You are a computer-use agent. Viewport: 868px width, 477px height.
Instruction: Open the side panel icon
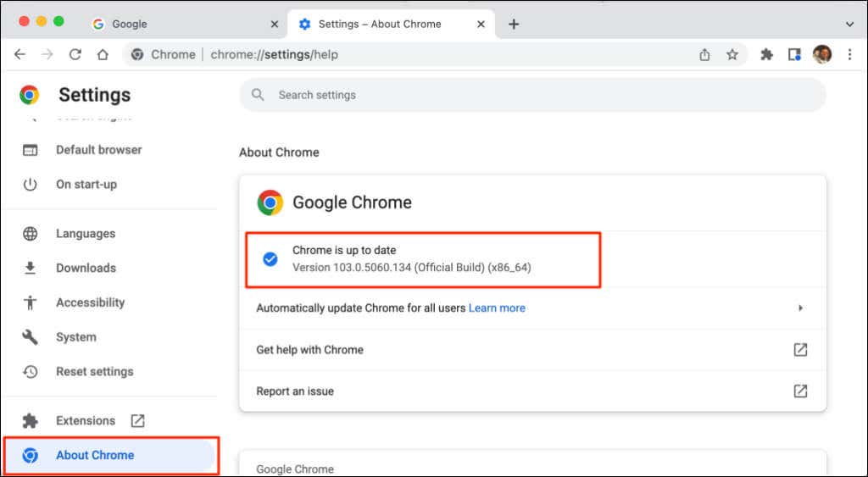click(x=794, y=54)
